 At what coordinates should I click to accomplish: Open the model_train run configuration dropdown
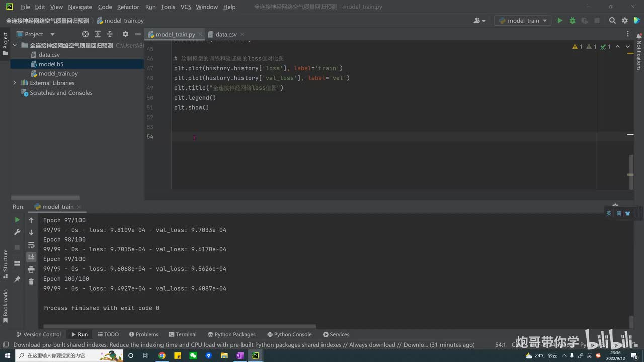pyautogui.click(x=523, y=21)
